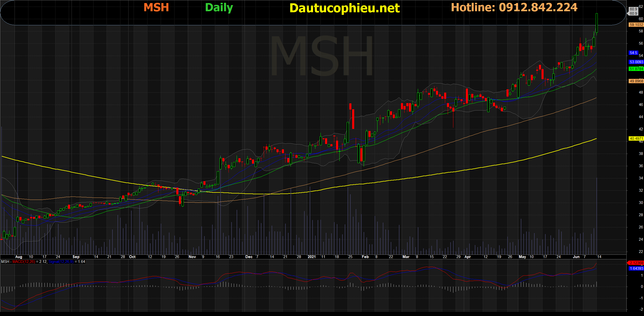The width and height of the screenshot is (644, 316).
Task: Click the orange 49.8968 price label
Action: coord(636,81)
